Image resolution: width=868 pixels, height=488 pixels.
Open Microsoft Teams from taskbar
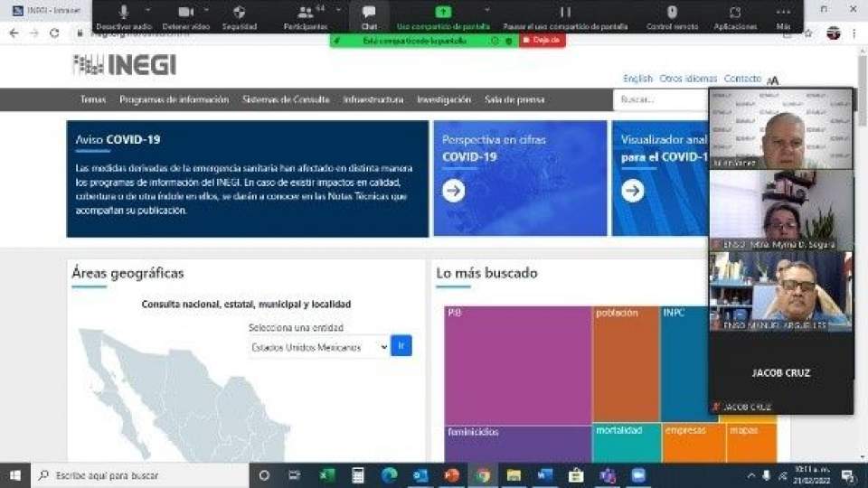(608, 475)
